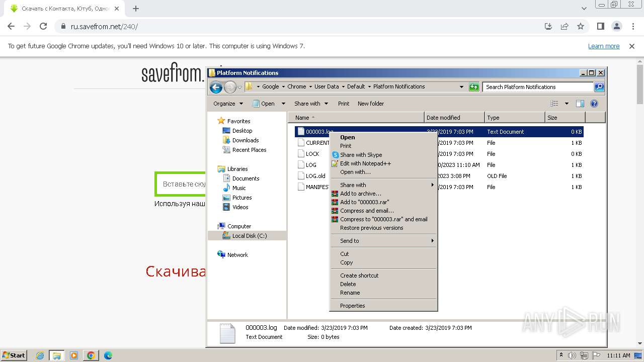Open Chrome side panel icon
The image size is (644, 362).
600,26
